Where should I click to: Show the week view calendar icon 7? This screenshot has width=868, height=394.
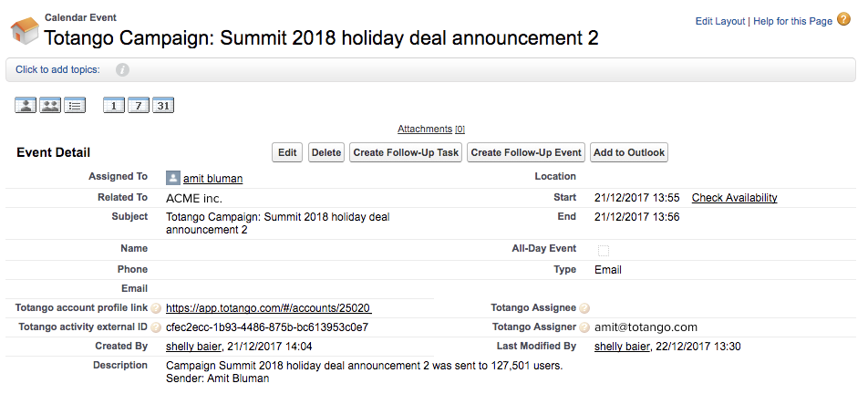point(139,105)
